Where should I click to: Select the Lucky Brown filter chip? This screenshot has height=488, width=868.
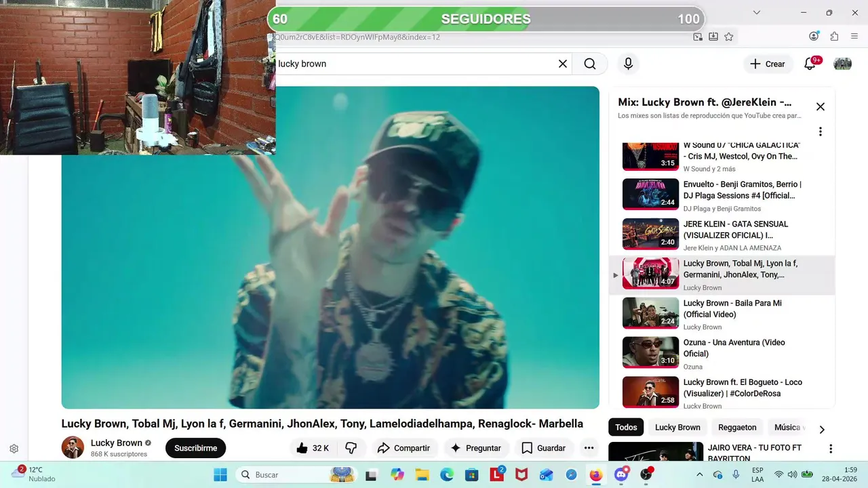[677, 427]
